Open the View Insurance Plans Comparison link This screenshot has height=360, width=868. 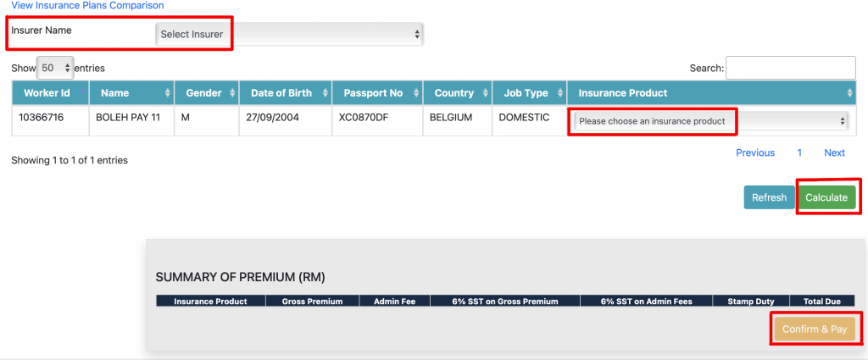(87, 5)
